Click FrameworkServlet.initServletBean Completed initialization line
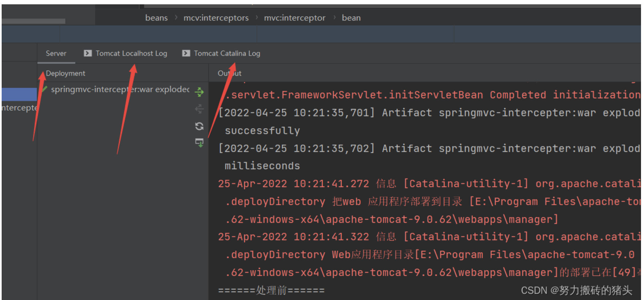The height and width of the screenshot is (300, 644). (432, 95)
